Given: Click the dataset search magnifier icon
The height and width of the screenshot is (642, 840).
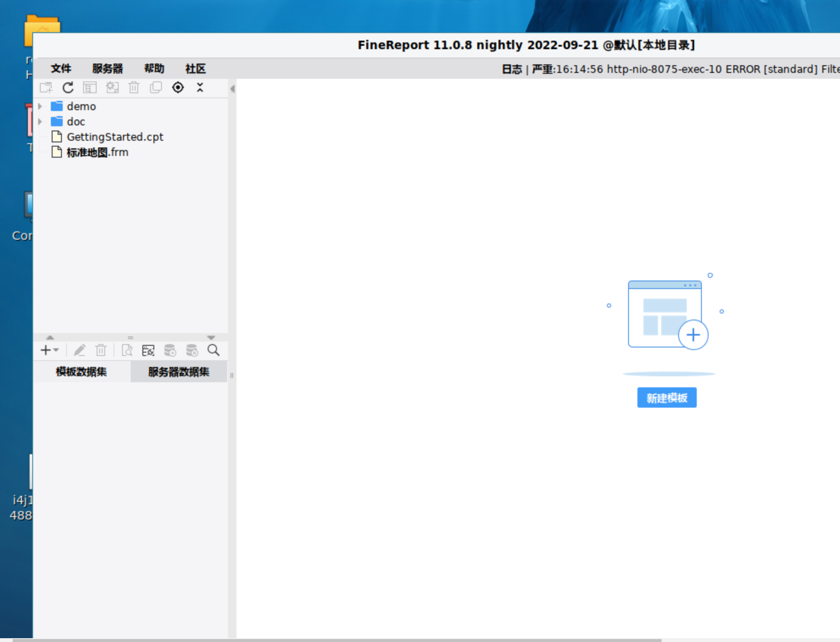Looking at the screenshot, I should [x=214, y=350].
